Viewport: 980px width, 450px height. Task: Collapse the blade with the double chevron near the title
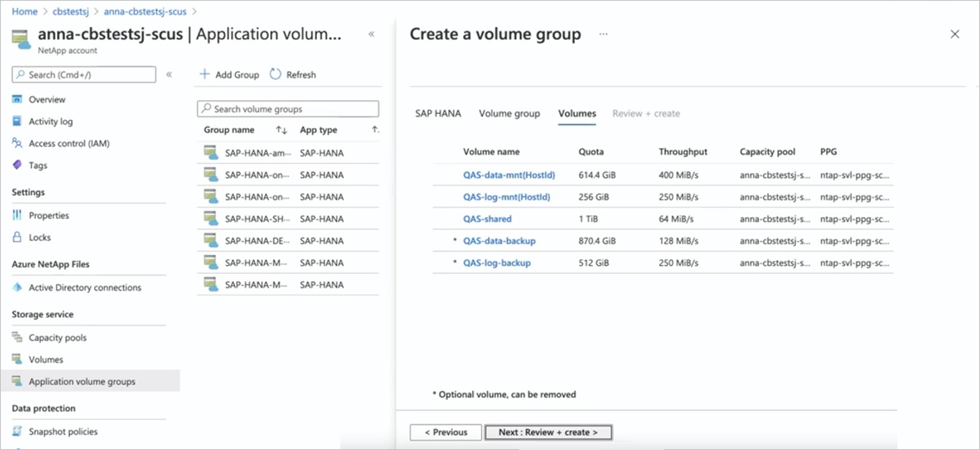tap(371, 34)
